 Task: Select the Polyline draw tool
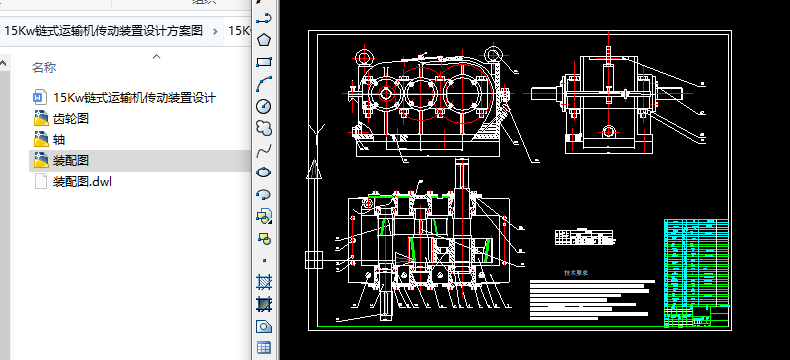point(264,19)
